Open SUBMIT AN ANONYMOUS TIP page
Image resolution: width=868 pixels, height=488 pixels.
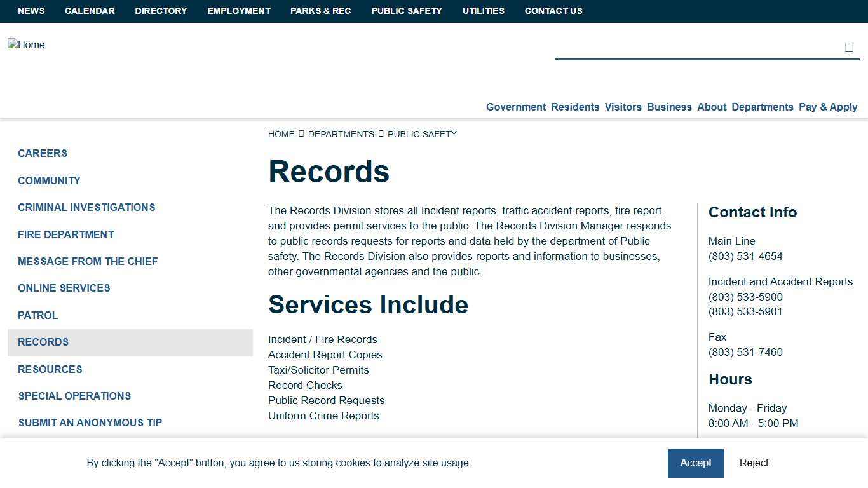pyautogui.click(x=90, y=423)
